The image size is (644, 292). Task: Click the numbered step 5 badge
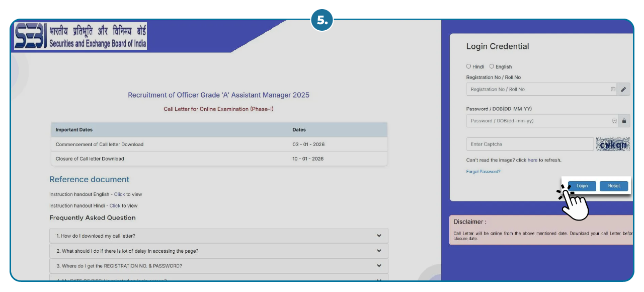click(x=321, y=20)
